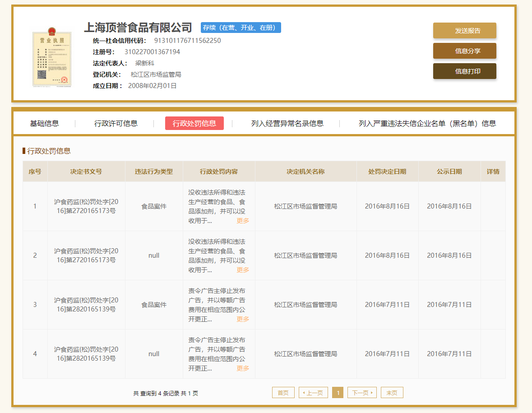The height and width of the screenshot is (413, 532).
Task: Click the 公示日期 column header
Action: [x=449, y=172]
